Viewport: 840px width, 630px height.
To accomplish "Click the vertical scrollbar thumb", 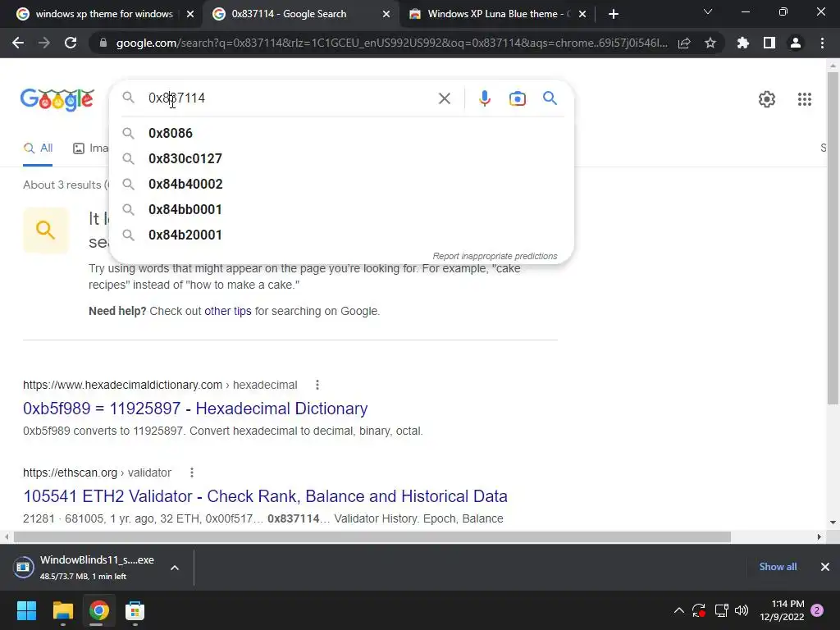I will (x=833, y=239).
